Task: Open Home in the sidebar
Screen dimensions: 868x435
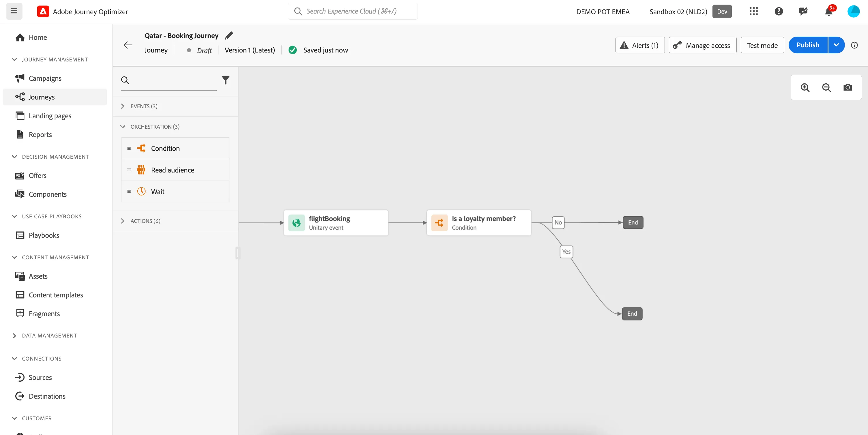Action: (55, 37)
